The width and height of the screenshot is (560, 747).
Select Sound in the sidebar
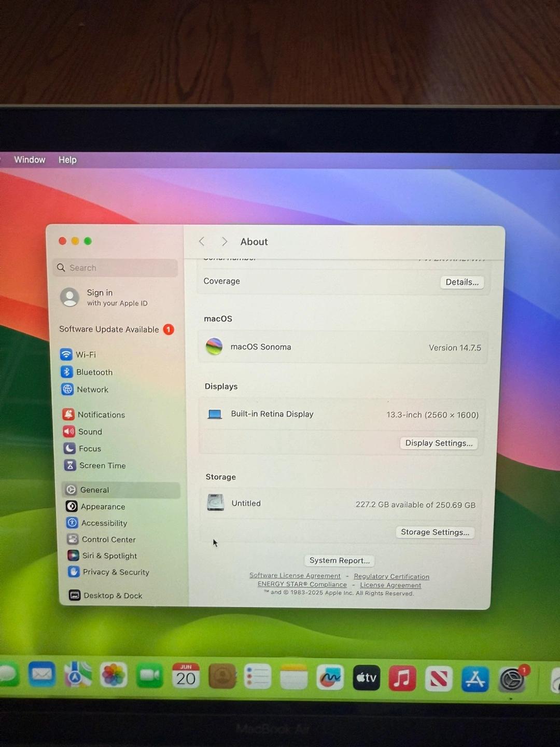pyautogui.click(x=90, y=432)
